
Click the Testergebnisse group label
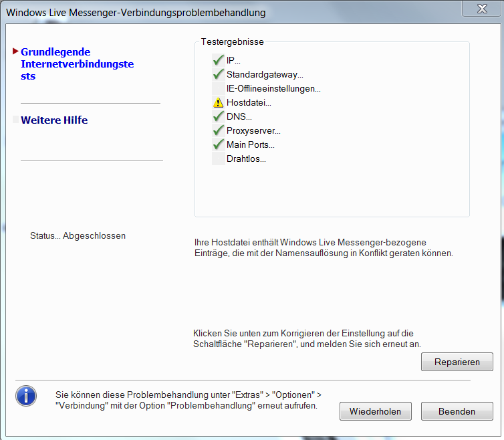[x=233, y=42]
